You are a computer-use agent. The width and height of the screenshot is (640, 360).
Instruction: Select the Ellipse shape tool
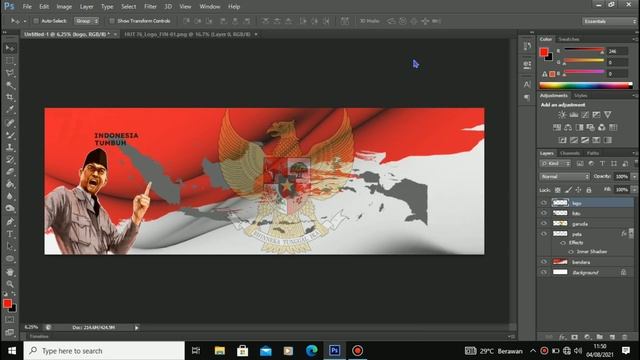tap(10, 259)
